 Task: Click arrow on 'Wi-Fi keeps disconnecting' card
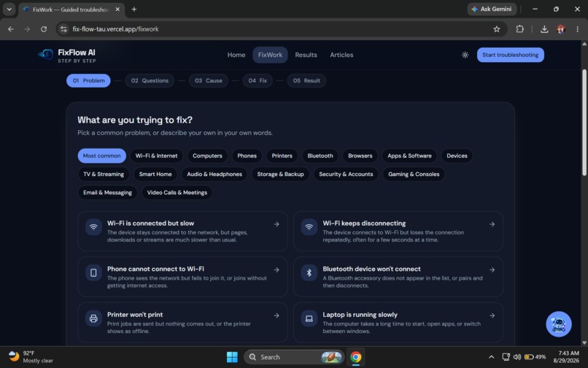click(492, 224)
